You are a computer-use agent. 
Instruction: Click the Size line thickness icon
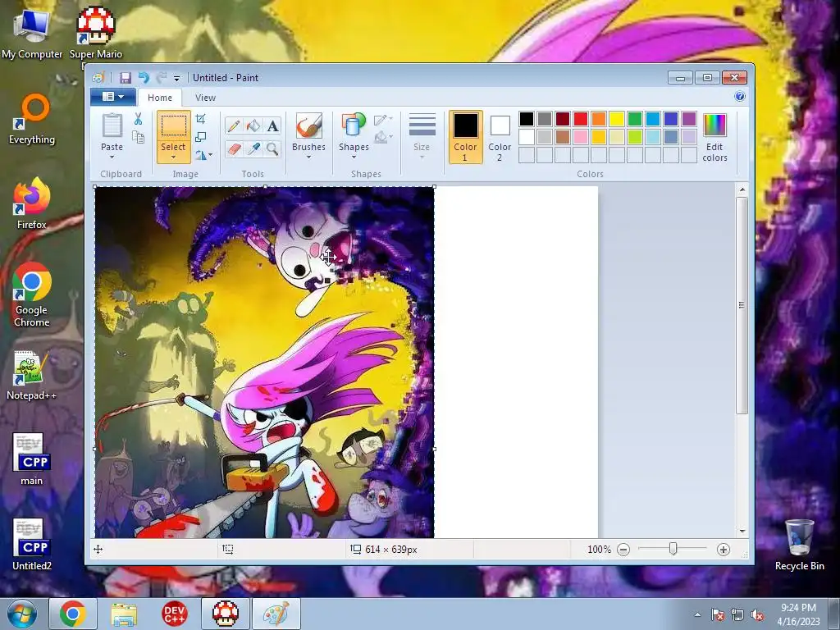coord(422,126)
